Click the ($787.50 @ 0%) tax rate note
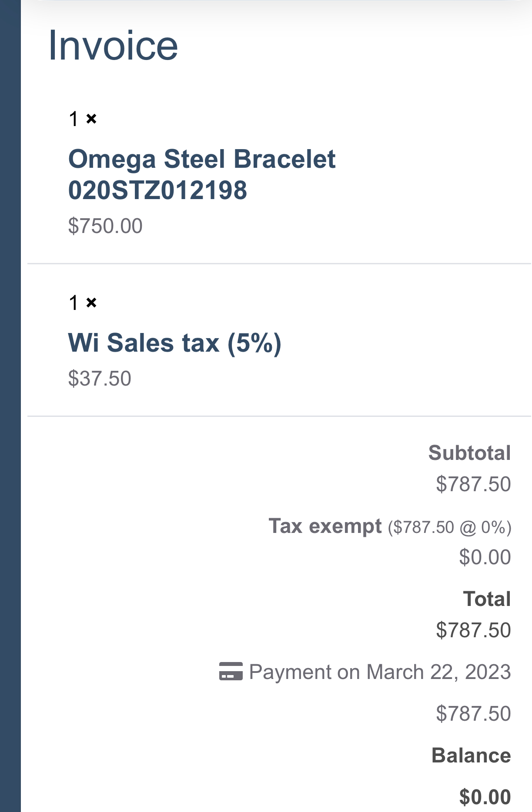 click(449, 527)
